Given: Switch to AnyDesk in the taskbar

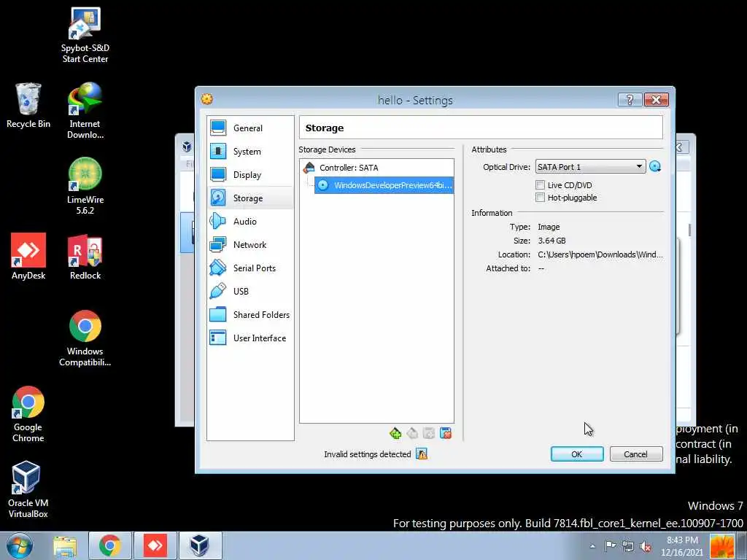Looking at the screenshot, I should click(x=155, y=545).
